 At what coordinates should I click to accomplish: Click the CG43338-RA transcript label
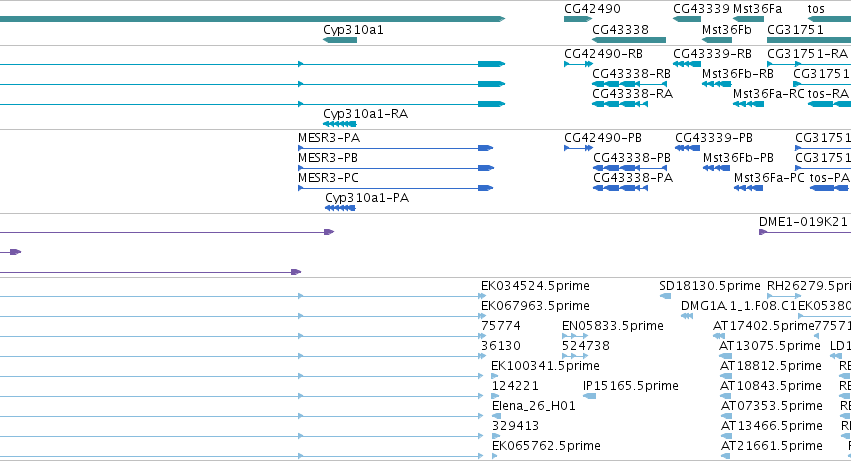pos(632,94)
